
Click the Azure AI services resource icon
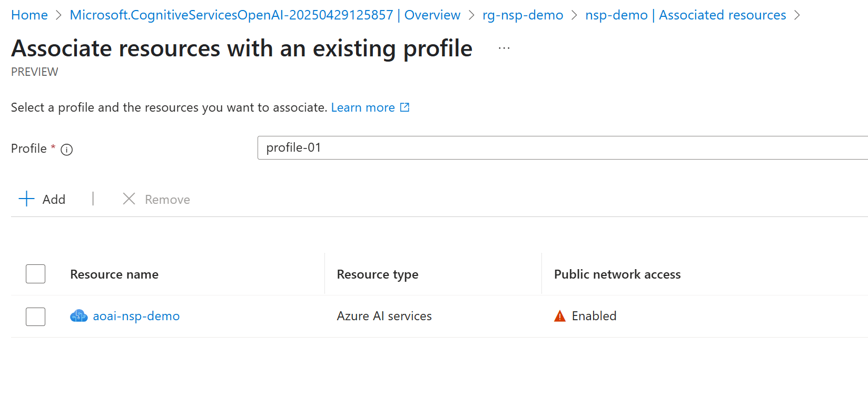(78, 316)
